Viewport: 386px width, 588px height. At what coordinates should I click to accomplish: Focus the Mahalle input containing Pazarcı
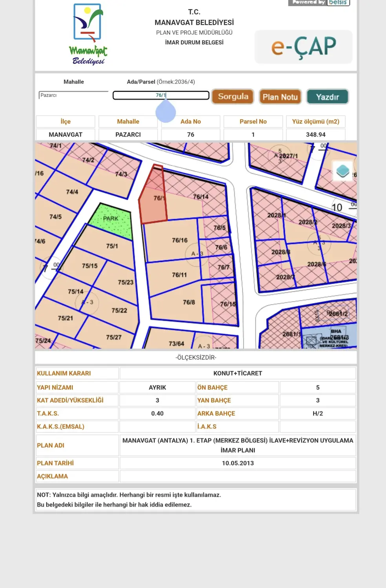tap(73, 95)
